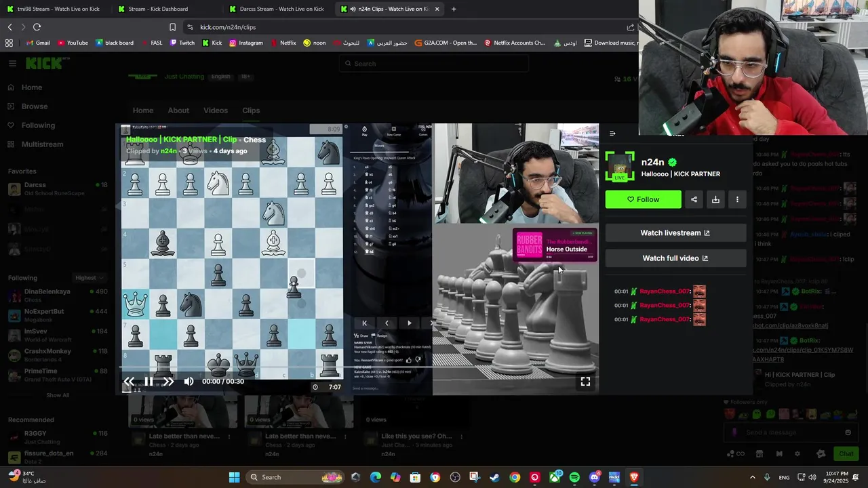
Task: Download the clip with download icon
Action: tap(715, 199)
